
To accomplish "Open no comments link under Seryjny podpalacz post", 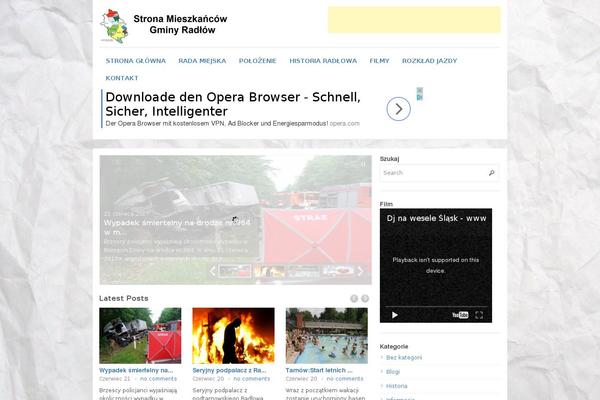I will tap(251, 379).
